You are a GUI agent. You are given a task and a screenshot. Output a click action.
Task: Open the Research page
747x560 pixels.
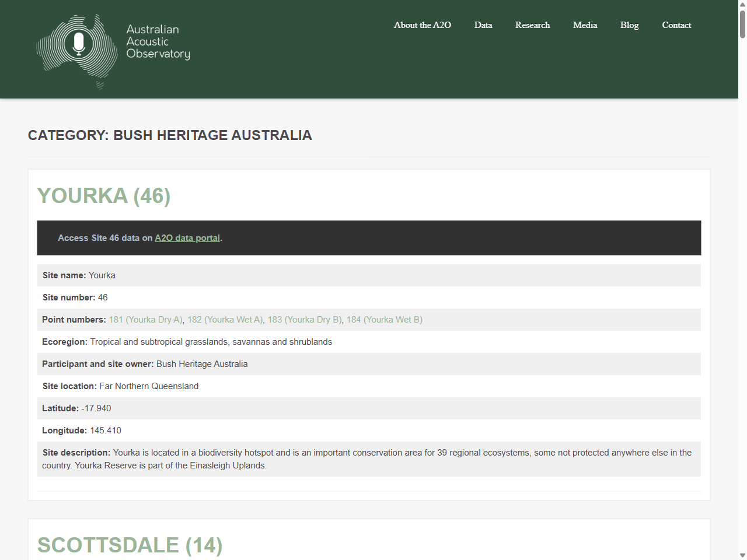point(532,25)
